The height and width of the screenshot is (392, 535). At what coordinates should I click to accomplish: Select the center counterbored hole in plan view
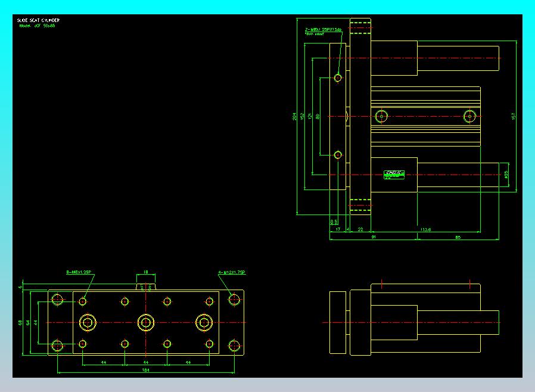pos(146,322)
